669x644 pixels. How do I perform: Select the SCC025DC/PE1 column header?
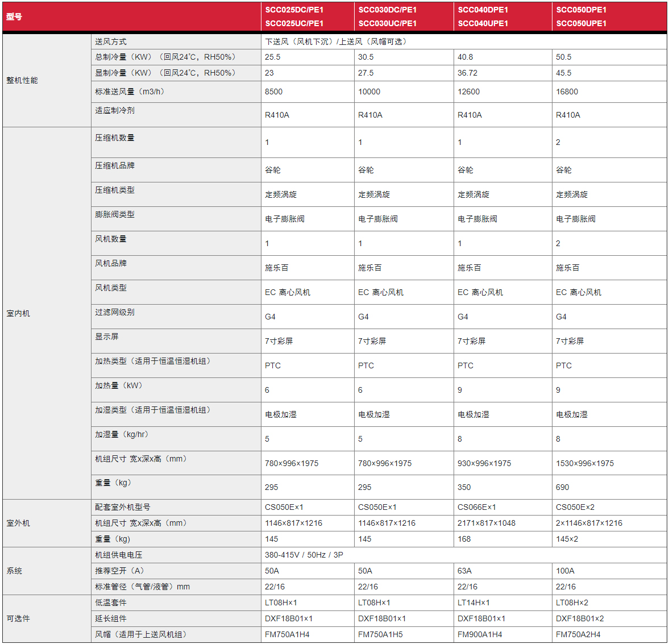[294, 10]
